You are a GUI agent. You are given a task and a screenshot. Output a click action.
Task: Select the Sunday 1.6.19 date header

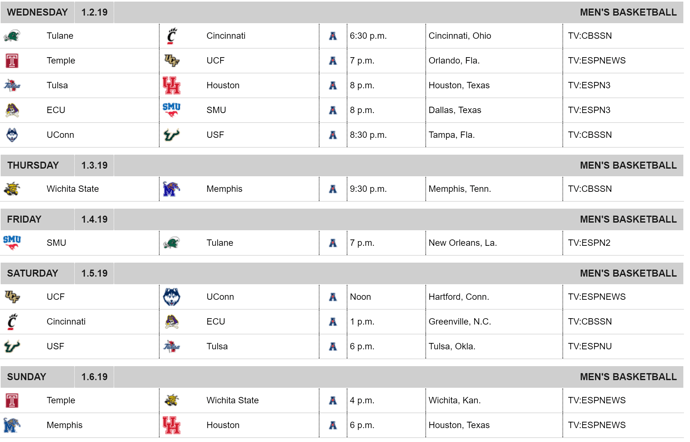[x=57, y=377]
